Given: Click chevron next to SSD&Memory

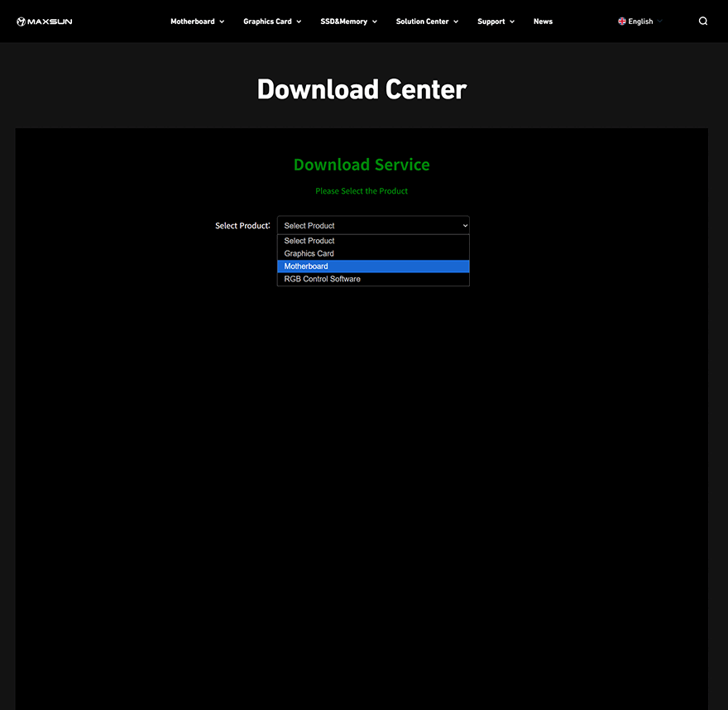Looking at the screenshot, I should pyautogui.click(x=375, y=22).
